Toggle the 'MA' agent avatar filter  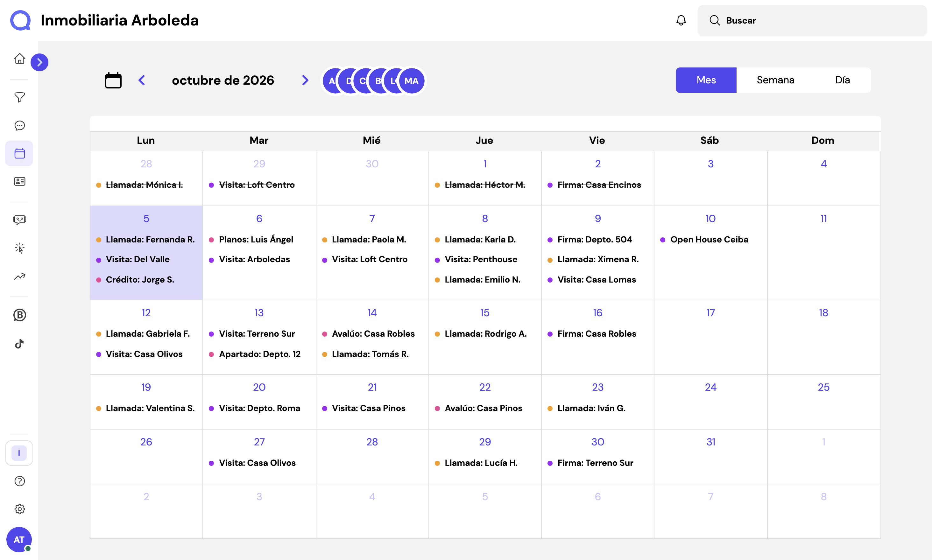(x=412, y=81)
